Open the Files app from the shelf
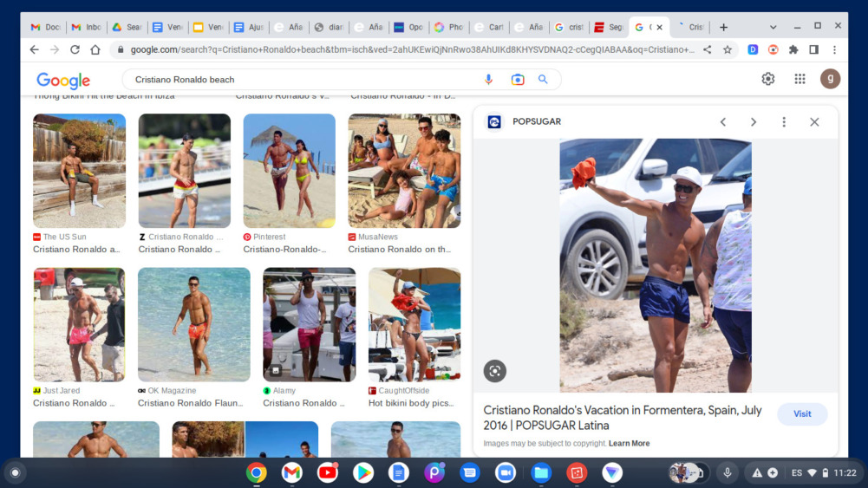Image resolution: width=868 pixels, height=488 pixels. (541, 472)
